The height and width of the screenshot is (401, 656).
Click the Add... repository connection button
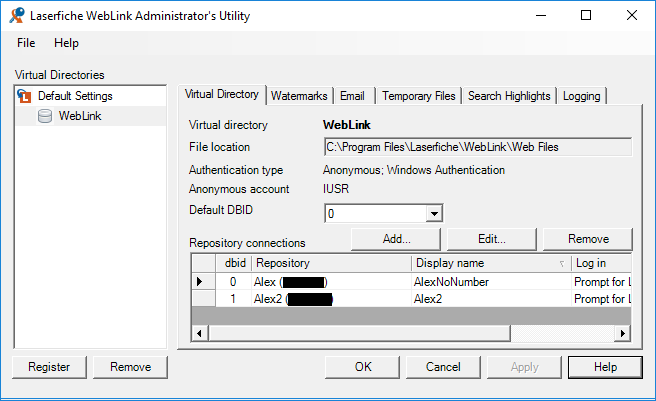tap(396, 239)
